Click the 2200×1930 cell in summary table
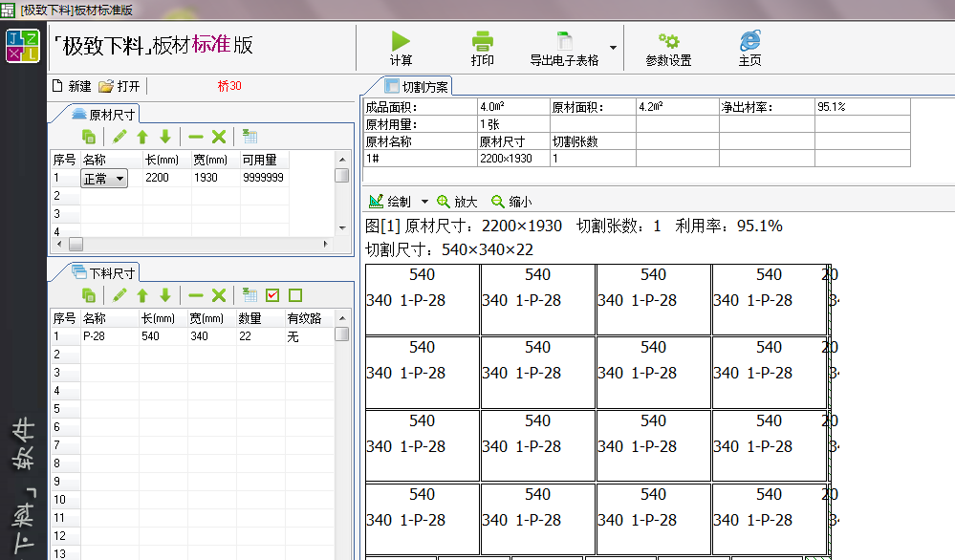The width and height of the screenshot is (955, 560). click(x=514, y=159)
